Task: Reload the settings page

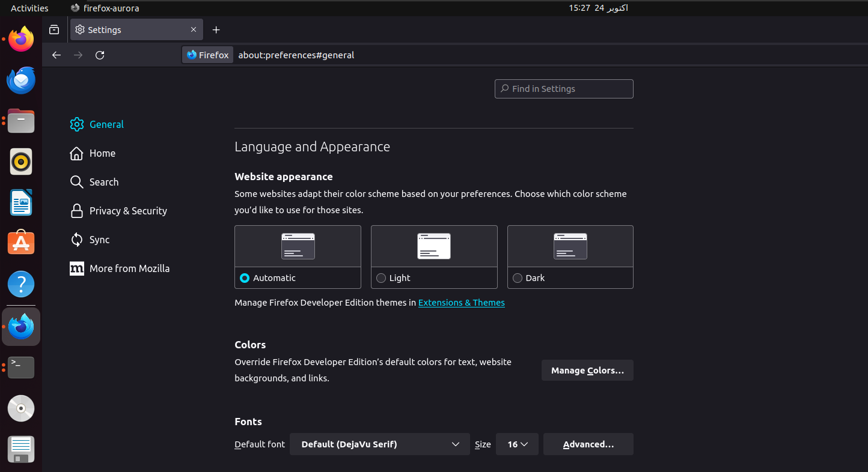Action: click(x=100, y=55)
